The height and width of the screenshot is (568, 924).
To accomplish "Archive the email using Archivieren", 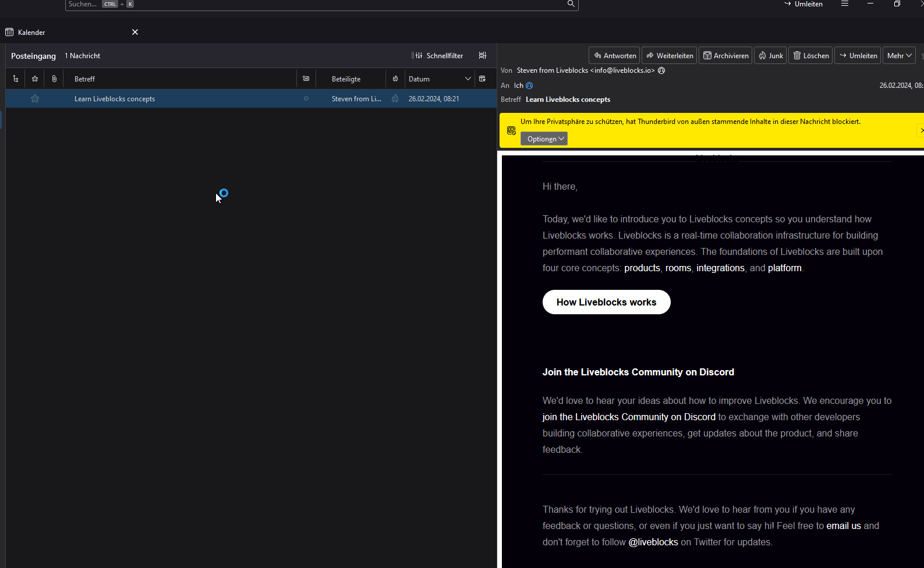I will pos(725,56).
